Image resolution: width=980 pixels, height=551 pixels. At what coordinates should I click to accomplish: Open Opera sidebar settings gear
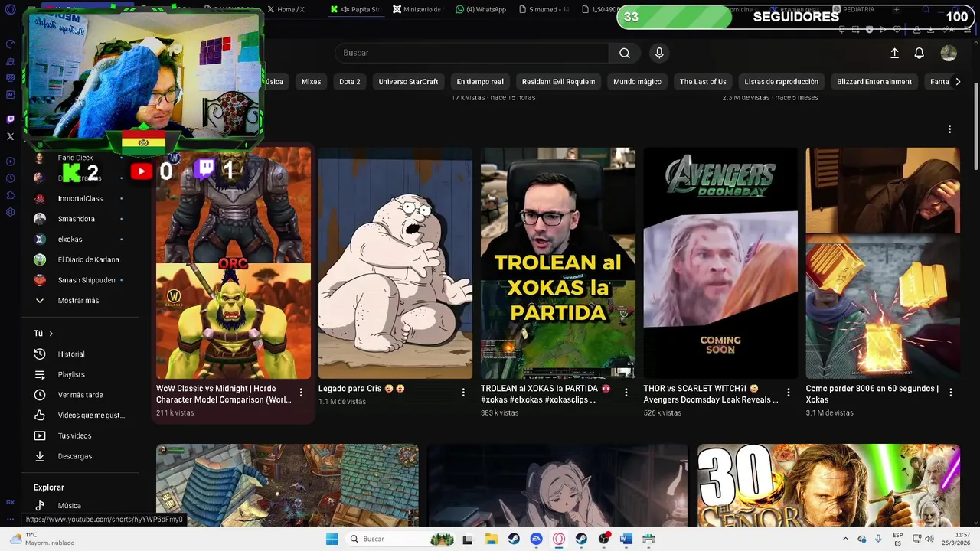click(10, 212)
